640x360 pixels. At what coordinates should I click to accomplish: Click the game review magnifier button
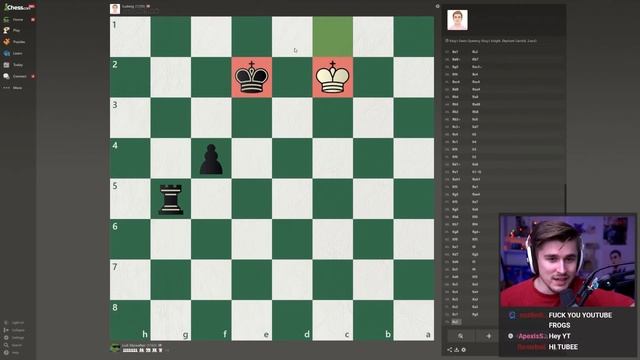click(460, 336)
